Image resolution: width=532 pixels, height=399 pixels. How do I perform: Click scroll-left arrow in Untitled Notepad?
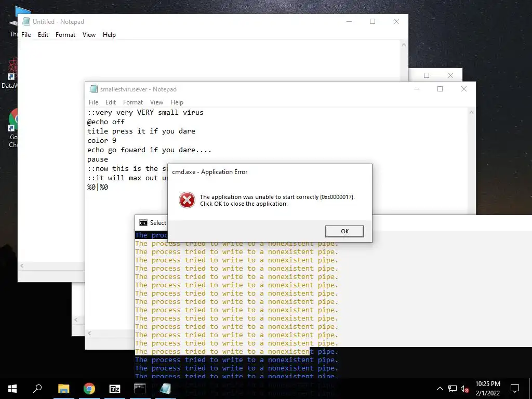pos(22,265)
